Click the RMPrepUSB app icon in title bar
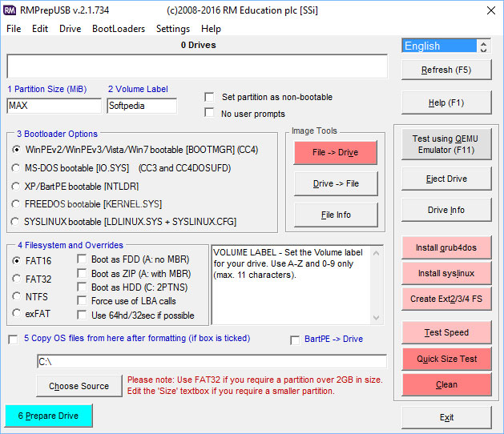 coord(10,9)
